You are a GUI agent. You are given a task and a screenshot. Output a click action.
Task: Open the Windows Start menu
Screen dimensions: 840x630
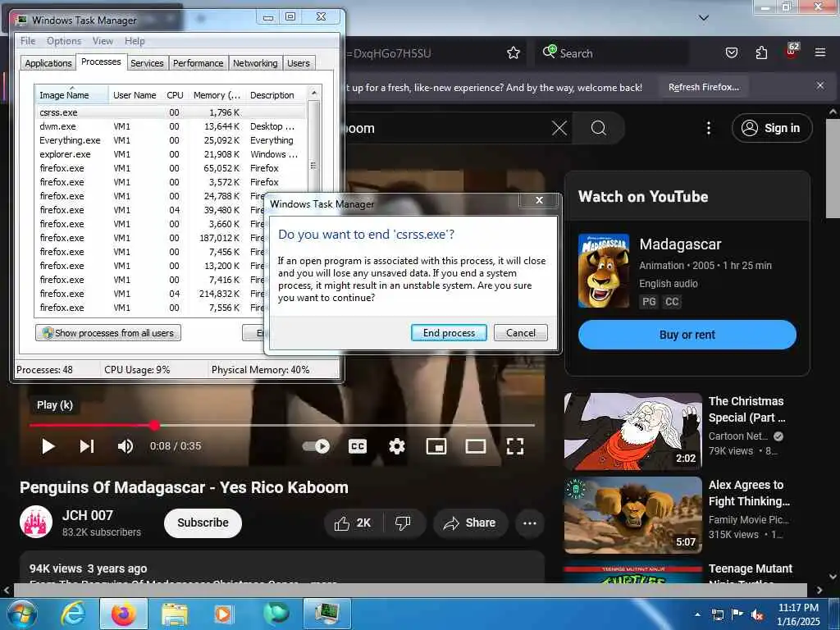click(22, 614)
